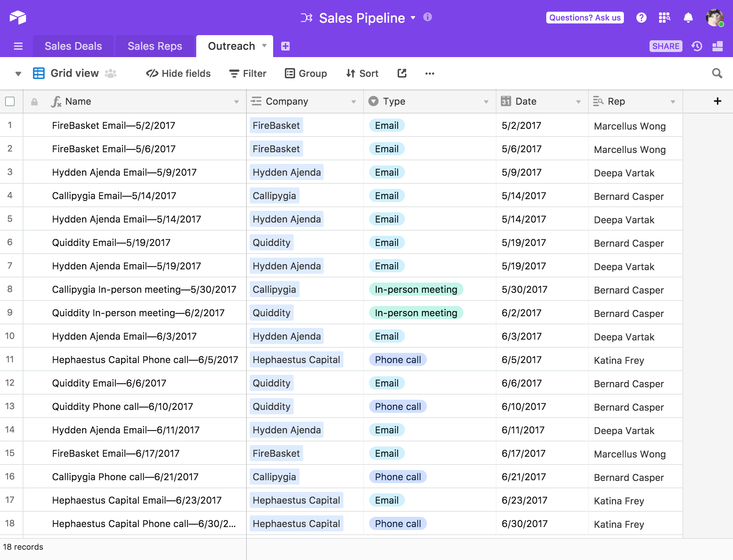Open the revision history icon
Image resolution: width=733 pixels, height=560 pixels.
(697, 46)
